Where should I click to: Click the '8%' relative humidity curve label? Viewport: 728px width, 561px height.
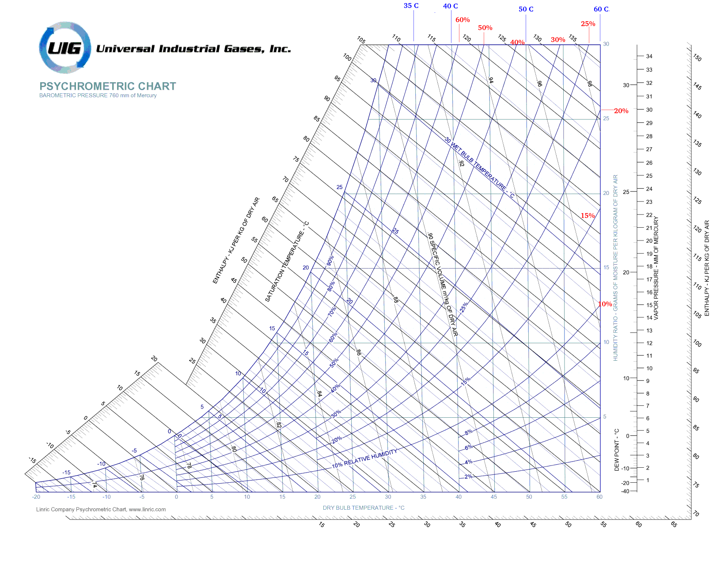click(469, 432)
